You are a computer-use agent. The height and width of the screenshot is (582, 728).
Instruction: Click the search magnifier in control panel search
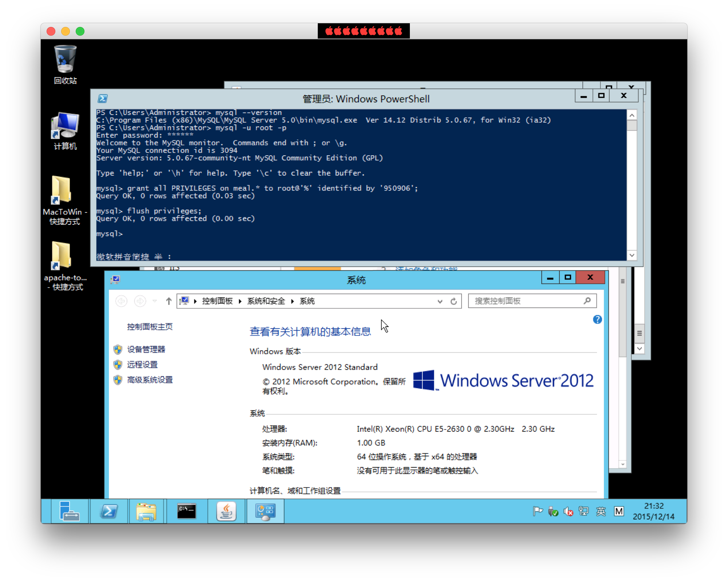click(587, 301)
